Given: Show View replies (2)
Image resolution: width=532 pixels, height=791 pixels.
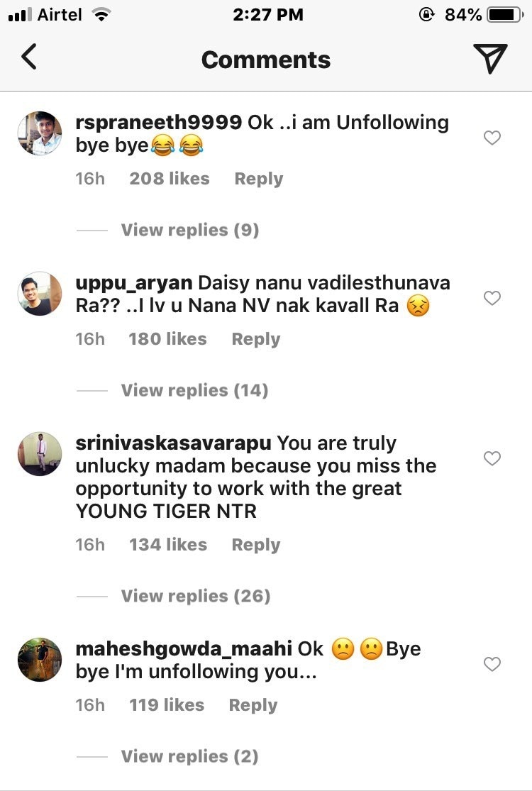Looking at the screenshot, I should pyautogui.click(x=189, y=756).
